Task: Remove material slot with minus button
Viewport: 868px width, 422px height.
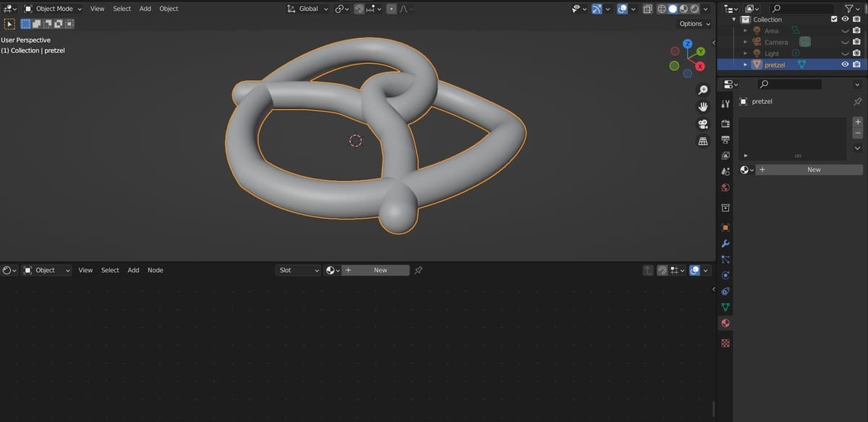Action: tap(858, 133)
